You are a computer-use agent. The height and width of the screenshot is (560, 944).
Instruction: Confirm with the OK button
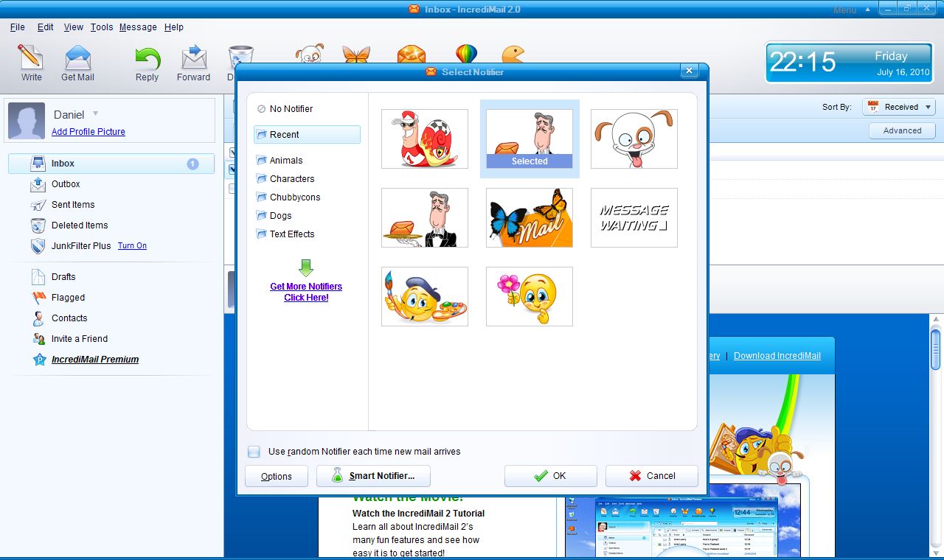click(551, 476)
